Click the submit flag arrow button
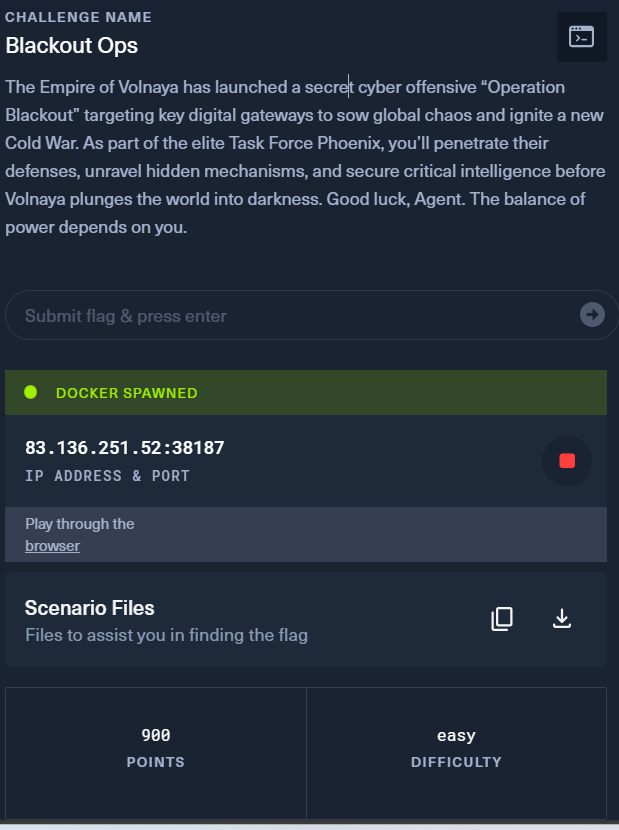 click(x=592, y=316)
